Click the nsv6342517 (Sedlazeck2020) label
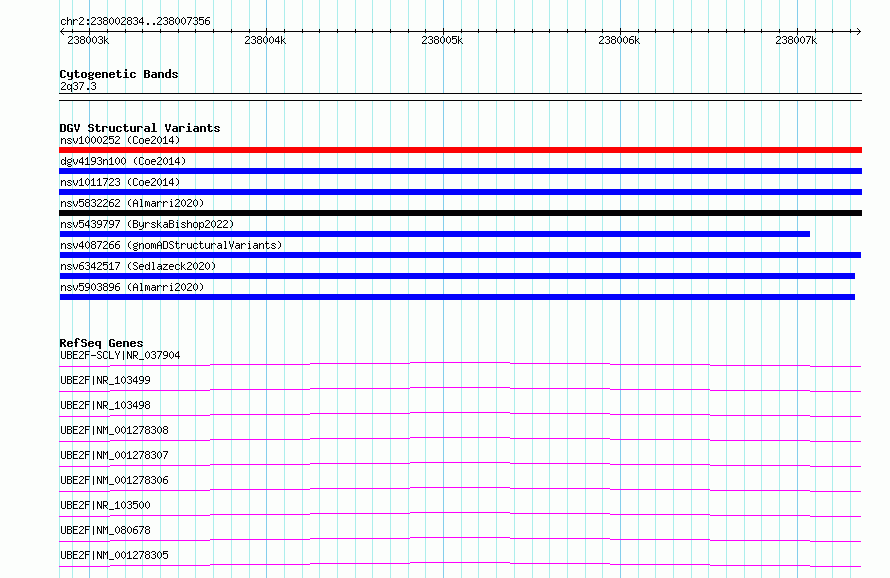The image size is (890, 578). [138, 266]
